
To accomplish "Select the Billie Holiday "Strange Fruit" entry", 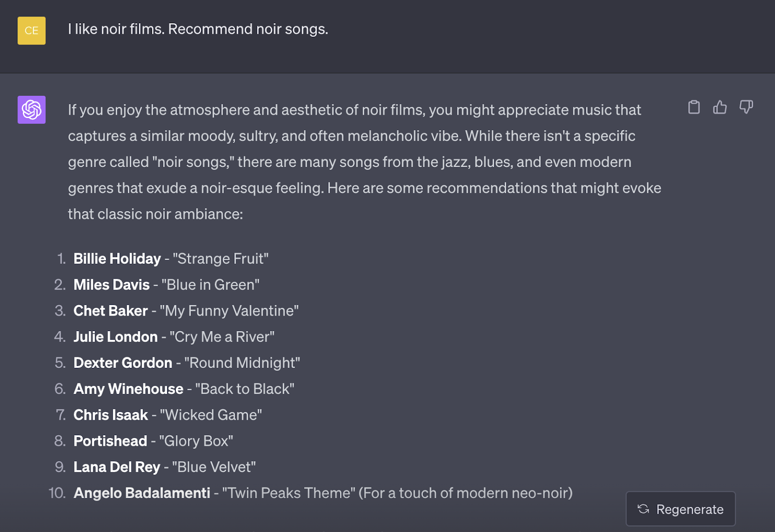I will 170,258.
